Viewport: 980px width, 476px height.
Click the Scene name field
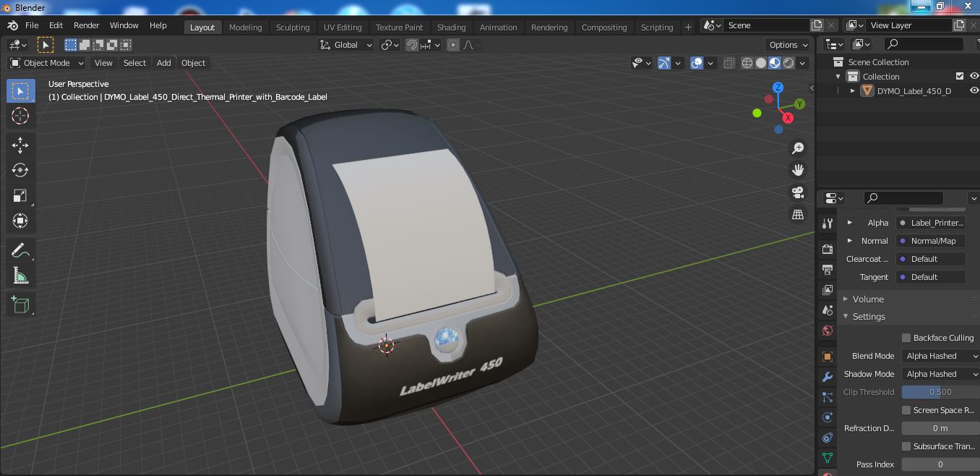point(766,25)
